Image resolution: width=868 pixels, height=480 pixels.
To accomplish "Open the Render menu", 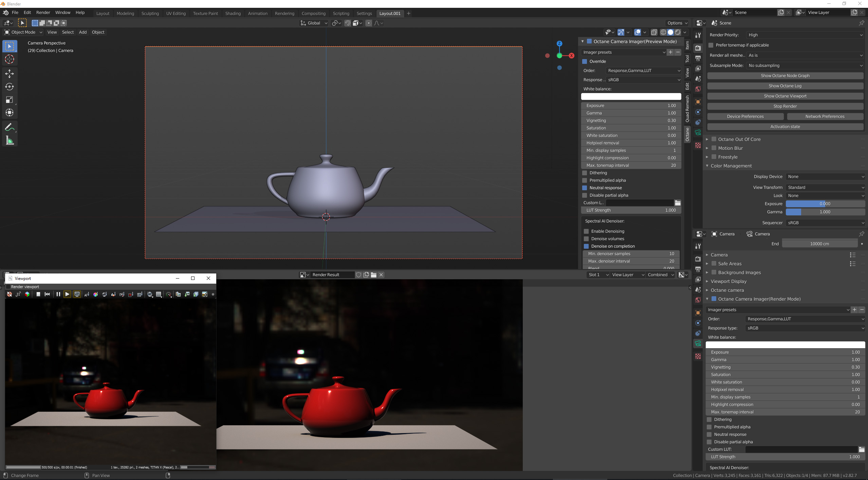I will coord(43,13).
